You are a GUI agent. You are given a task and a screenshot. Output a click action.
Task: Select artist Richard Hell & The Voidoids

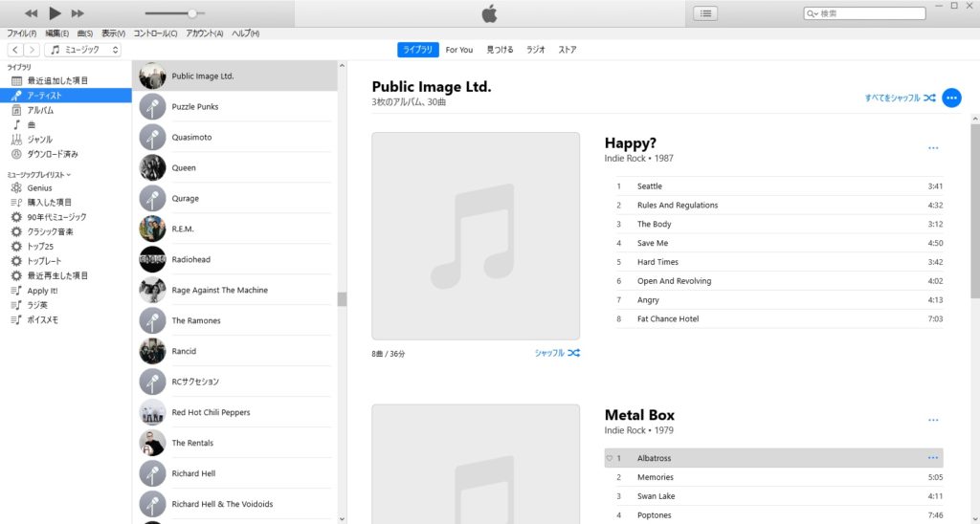[x=234, y=505]
